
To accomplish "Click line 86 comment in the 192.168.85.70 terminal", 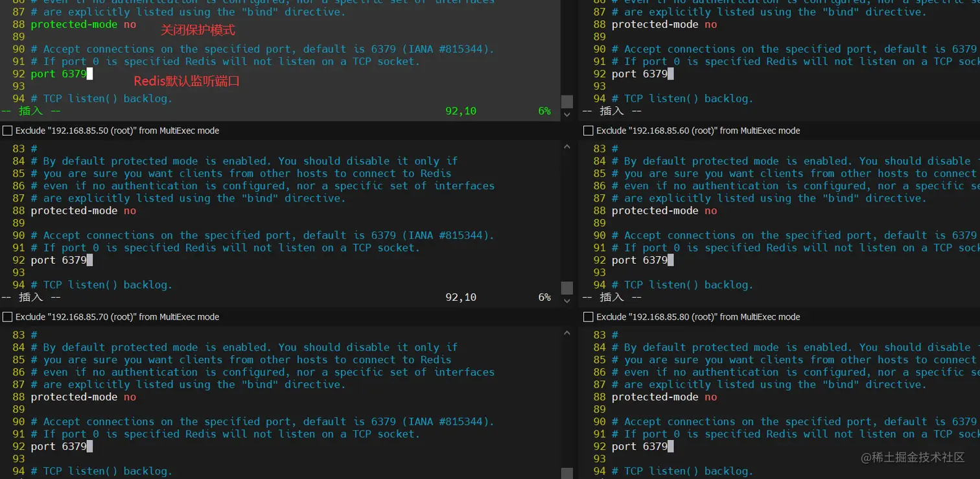I will 262,372.
